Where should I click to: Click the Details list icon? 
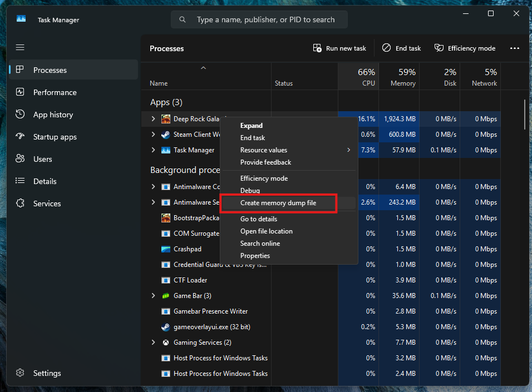(20, 181)
